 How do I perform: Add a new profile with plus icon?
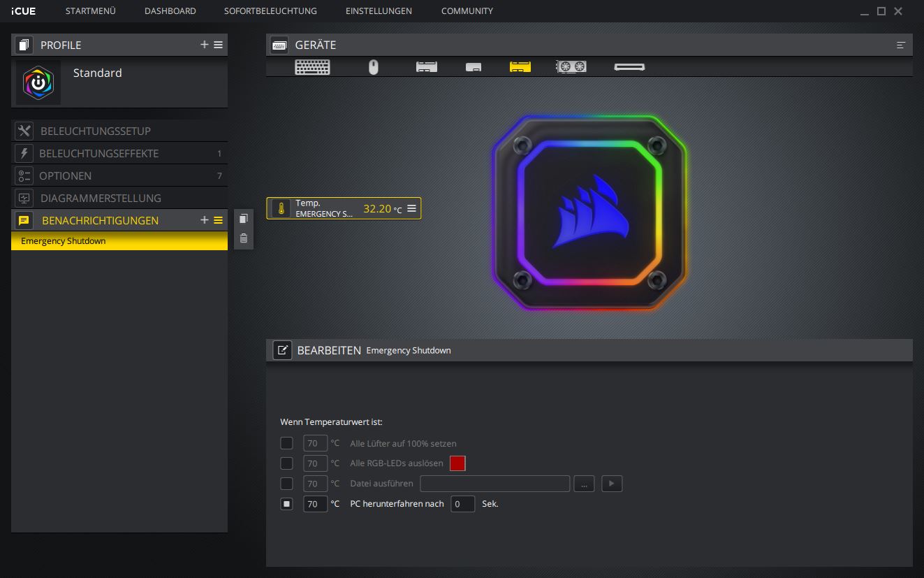pyautogui.click(x=205, y=45)
